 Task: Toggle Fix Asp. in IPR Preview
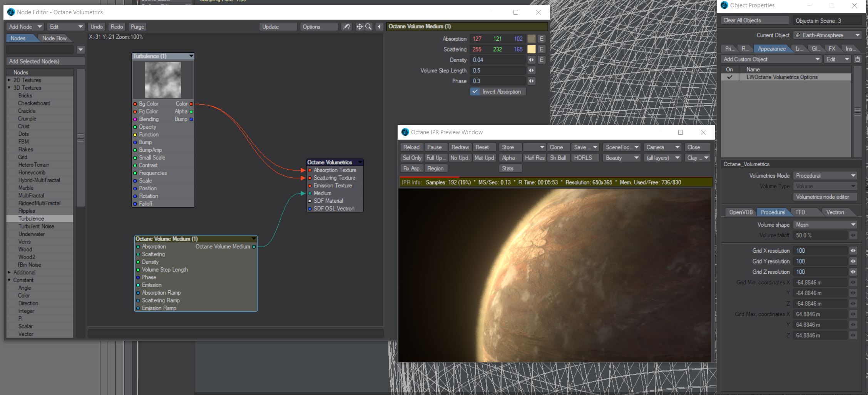[x=412, y=168]
